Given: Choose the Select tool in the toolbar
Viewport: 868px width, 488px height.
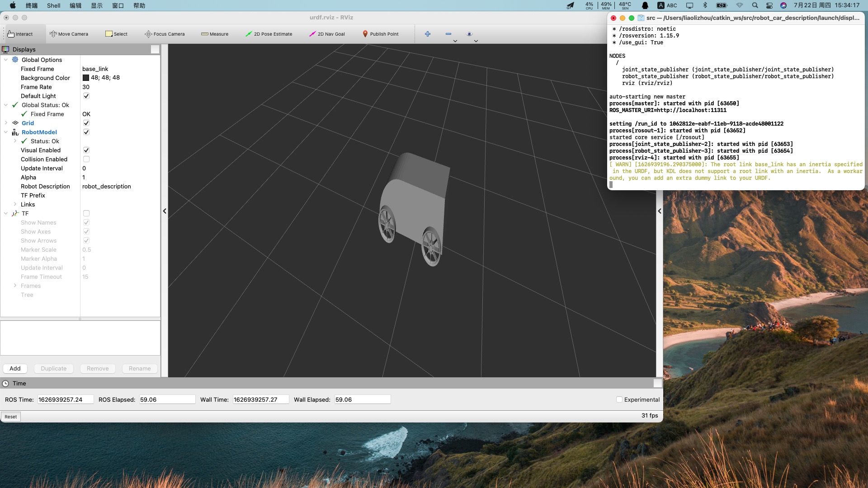Looking at the screenshot, I should pos(116,34).
